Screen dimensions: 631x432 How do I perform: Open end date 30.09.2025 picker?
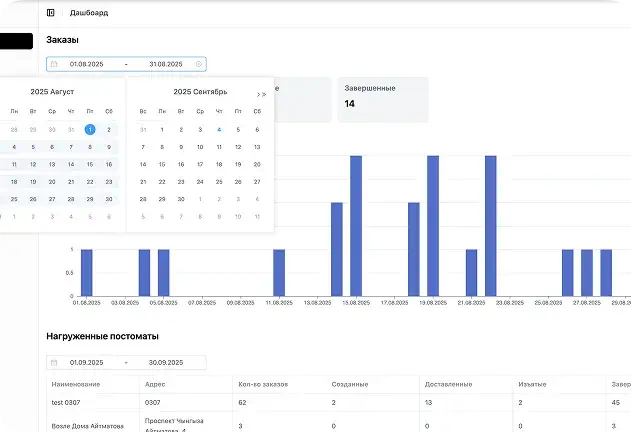(165, 363)
